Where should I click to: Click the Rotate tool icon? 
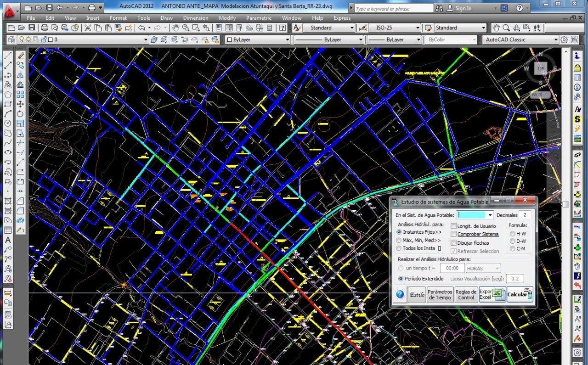(20, 114)
